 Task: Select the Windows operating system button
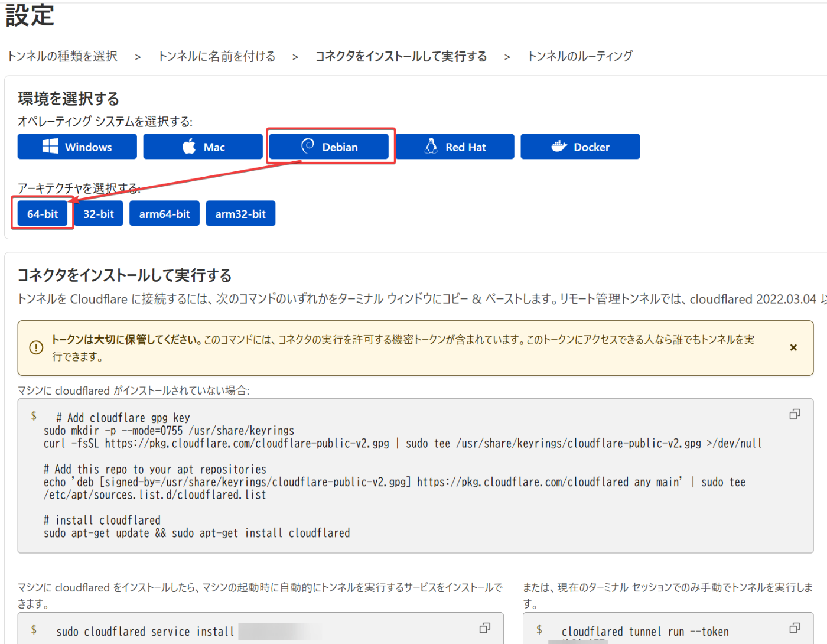77,147
